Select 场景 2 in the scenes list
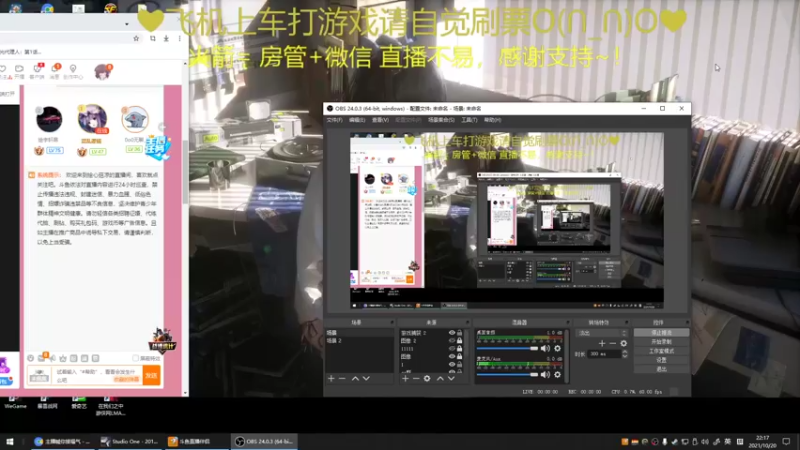 click(x=359, y=340)
